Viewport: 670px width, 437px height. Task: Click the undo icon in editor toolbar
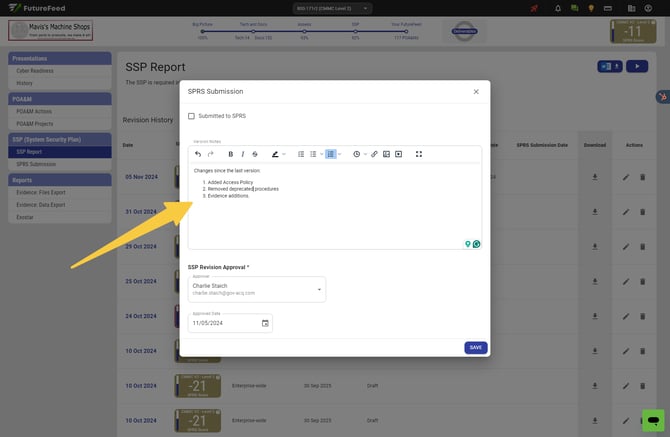point(198,154)
